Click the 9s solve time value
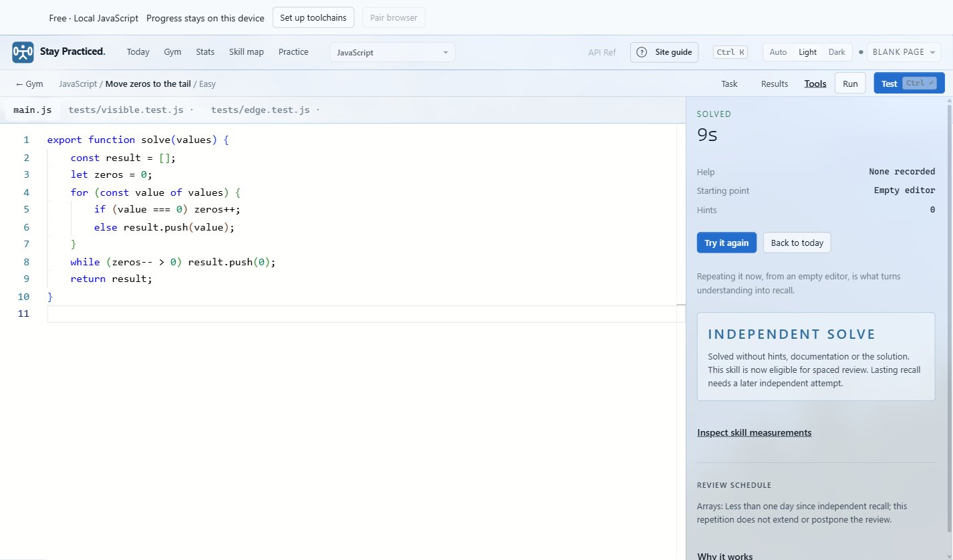Viewport: 953px width, 560px height. tap(707, 135)
